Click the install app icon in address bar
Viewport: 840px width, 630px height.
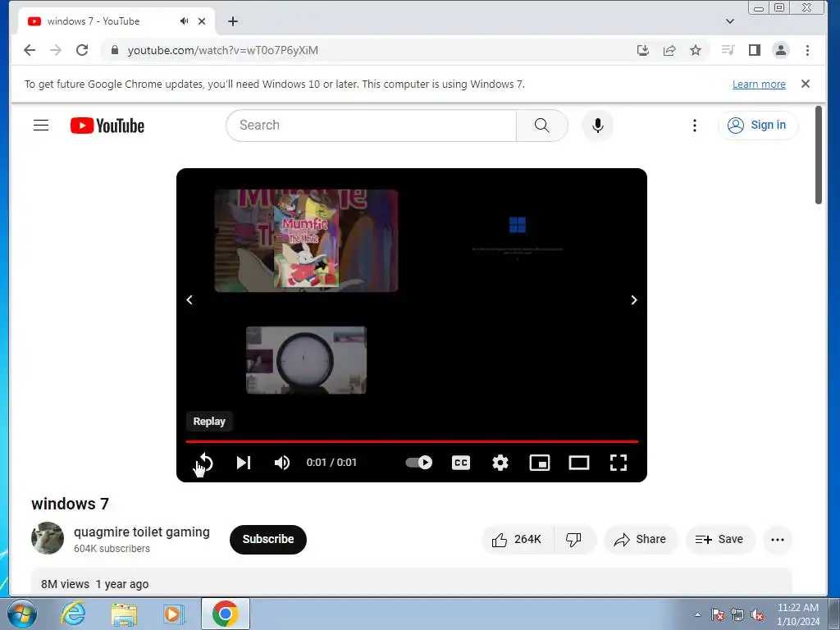click(x=643, y=50)
